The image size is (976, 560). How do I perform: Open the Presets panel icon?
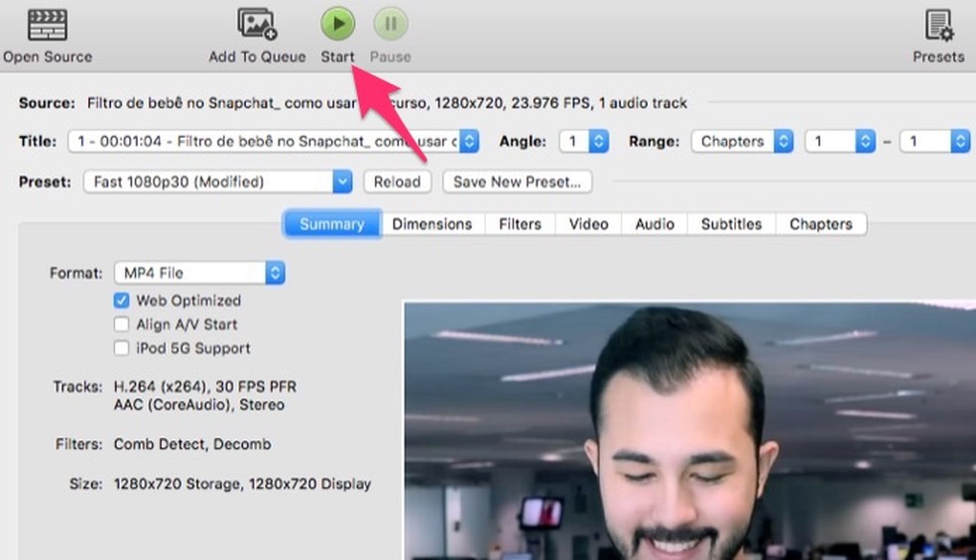[x=938, y=25]
